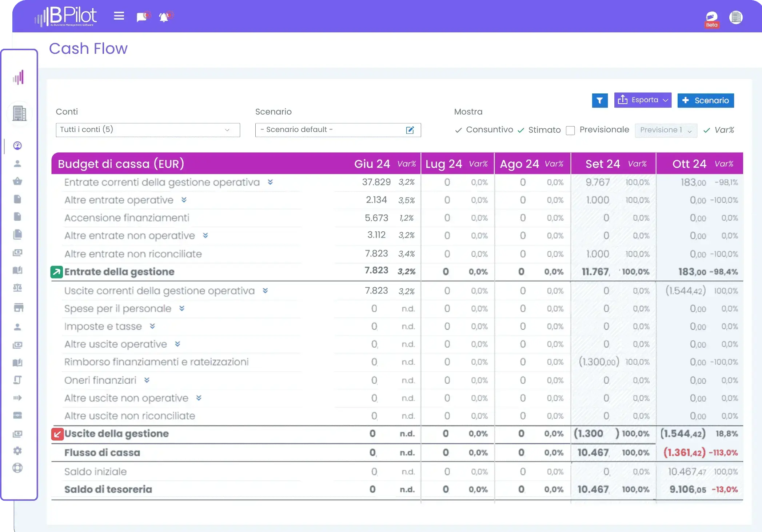Expand Entrate correnti della gestione operativa
The height and width of the screenshot is (532, 762).
pos(270,182)
